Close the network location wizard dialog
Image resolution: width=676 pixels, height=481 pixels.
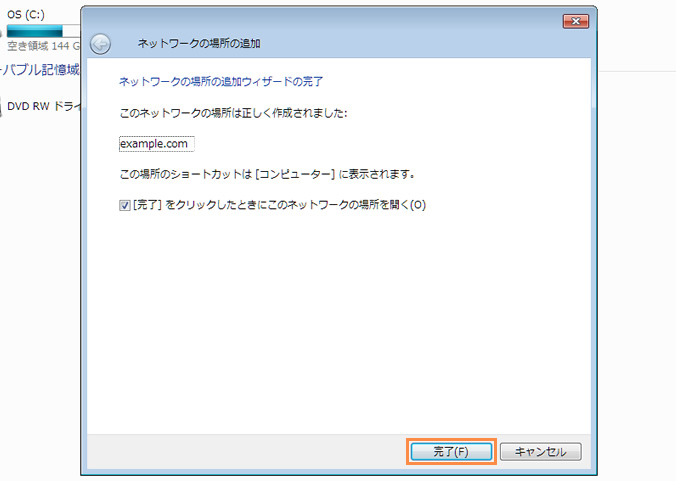575,20
